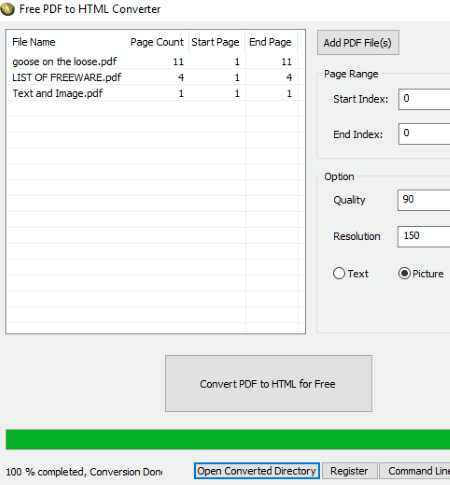Select LIST OF FREEWARE.pdf row
The height and width of the screenshot is (485, 450).
click(x=155, y=77)
